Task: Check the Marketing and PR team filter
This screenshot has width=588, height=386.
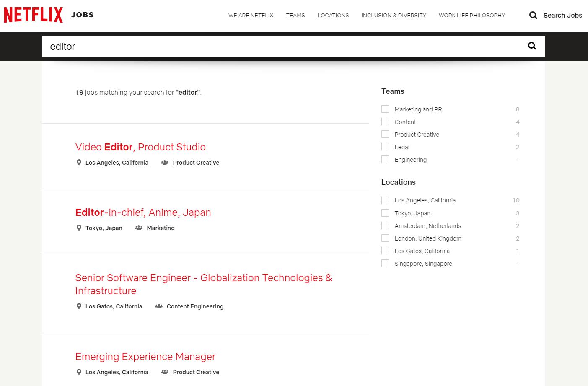Action: click(385, 109)
